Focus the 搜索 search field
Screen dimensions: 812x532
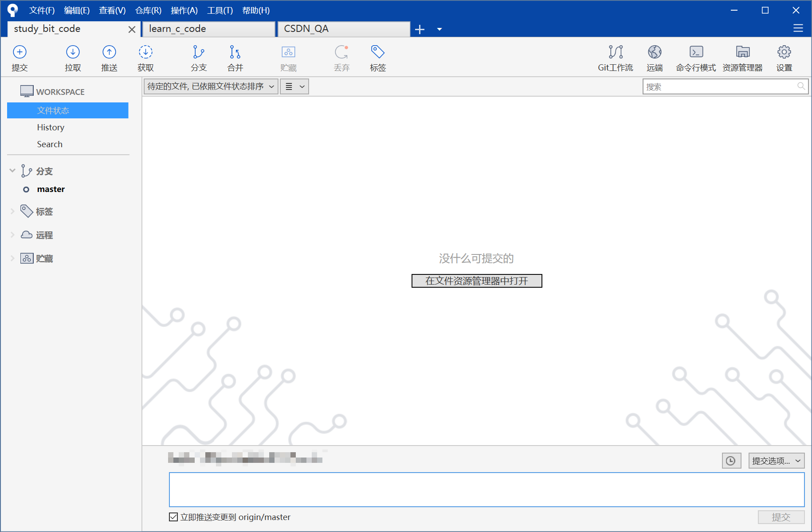[x=726, y=86]
